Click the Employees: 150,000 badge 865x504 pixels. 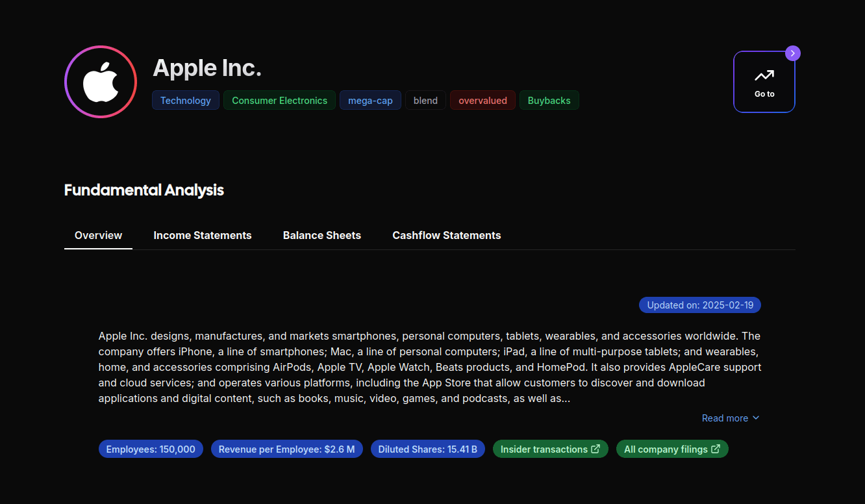pyautogui.click(x=151, y=449)
